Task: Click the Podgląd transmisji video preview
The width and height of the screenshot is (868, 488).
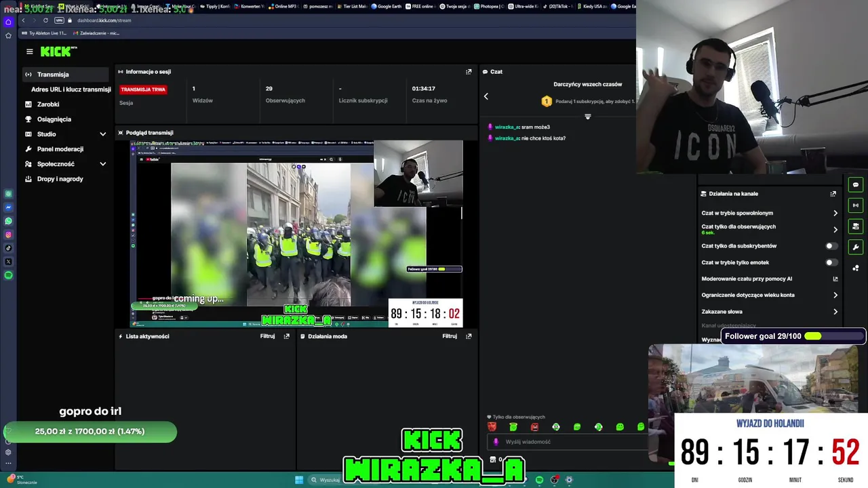Action: pos(296,234)
